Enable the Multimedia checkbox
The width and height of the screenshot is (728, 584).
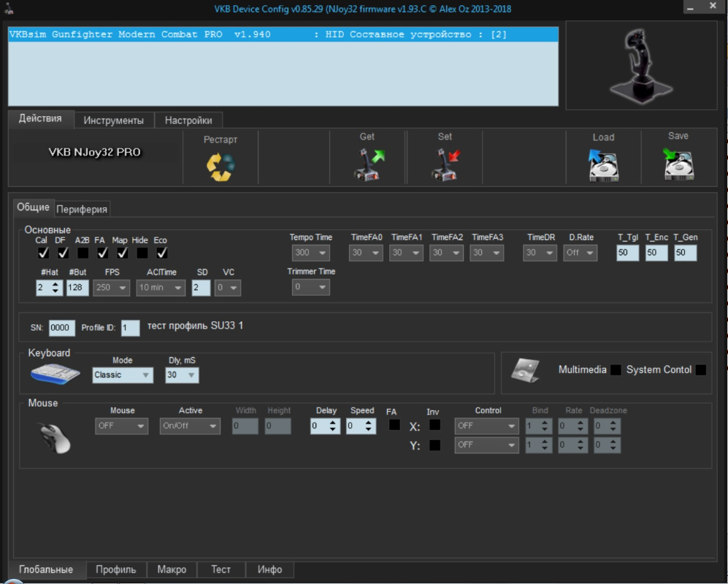click(x=616, y=370)
